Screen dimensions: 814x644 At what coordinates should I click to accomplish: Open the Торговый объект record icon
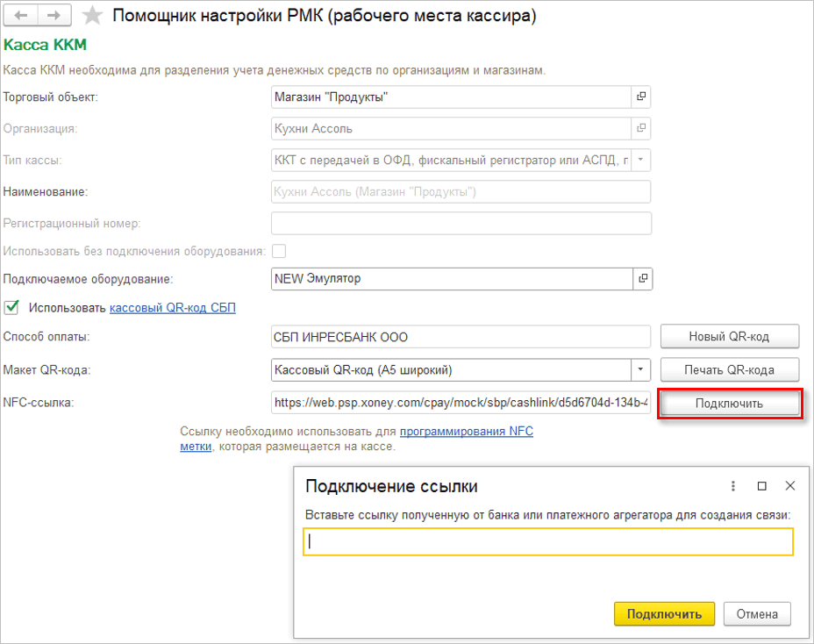pos(641,97)
